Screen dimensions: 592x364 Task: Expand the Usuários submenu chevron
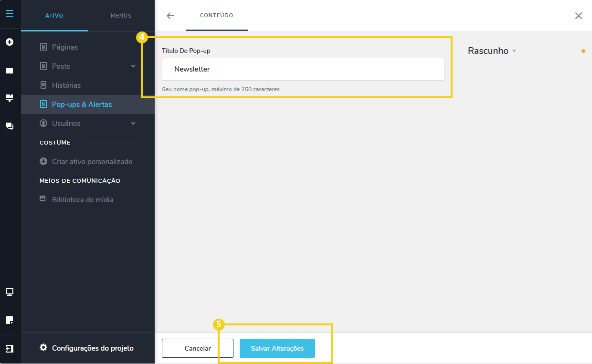click(x=133, y=124)
